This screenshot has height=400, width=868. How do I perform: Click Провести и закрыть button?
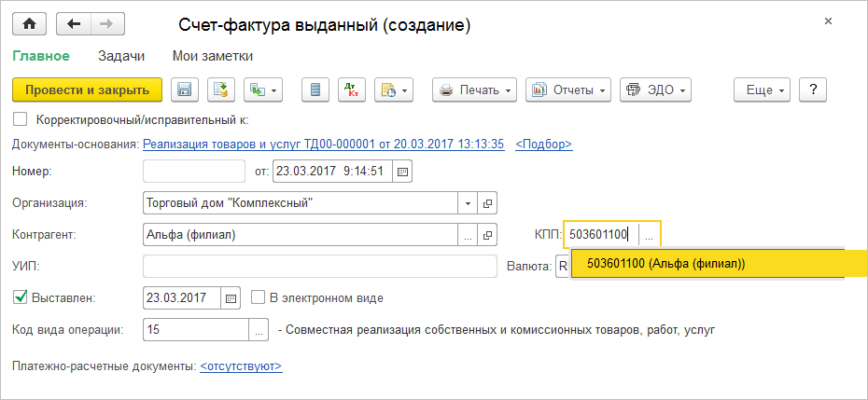coord(87,90)
